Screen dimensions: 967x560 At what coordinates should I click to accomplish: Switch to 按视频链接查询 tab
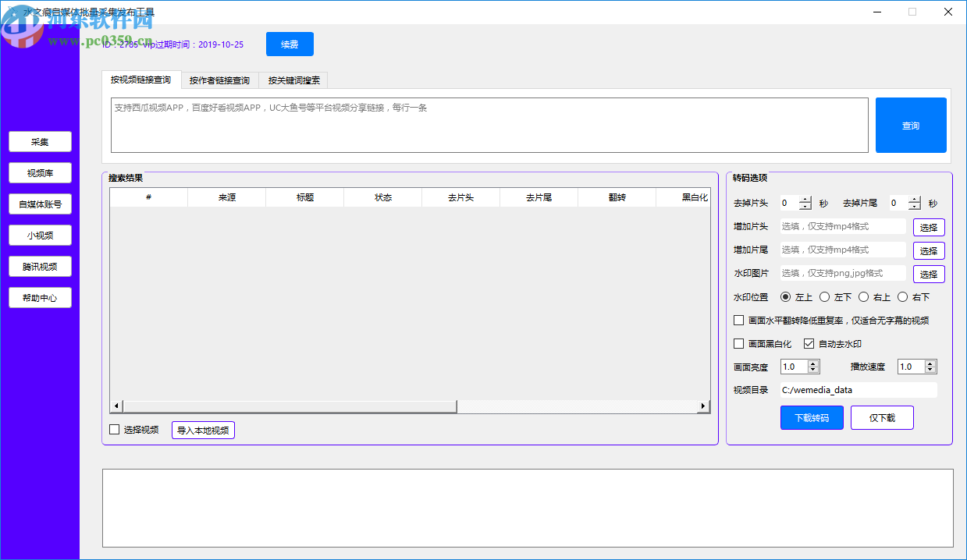140,80
